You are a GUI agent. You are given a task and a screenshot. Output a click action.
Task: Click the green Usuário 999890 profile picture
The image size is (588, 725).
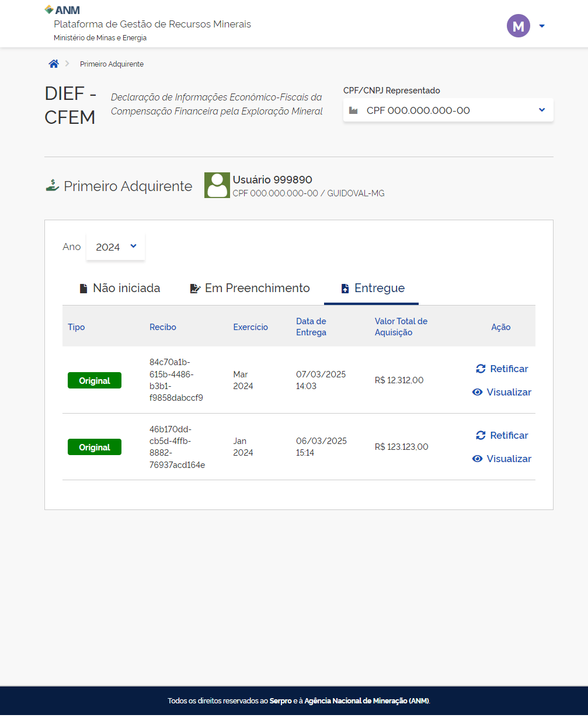tap(217, 185)
